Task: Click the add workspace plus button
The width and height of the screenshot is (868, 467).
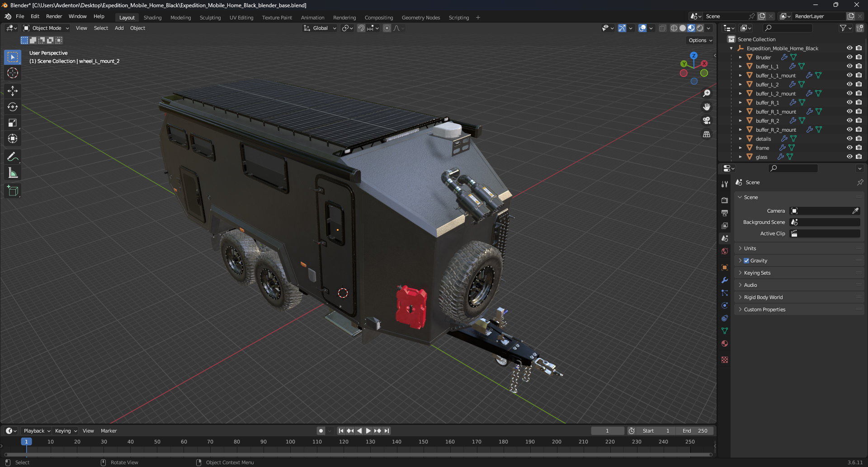Action: [478, 18]
